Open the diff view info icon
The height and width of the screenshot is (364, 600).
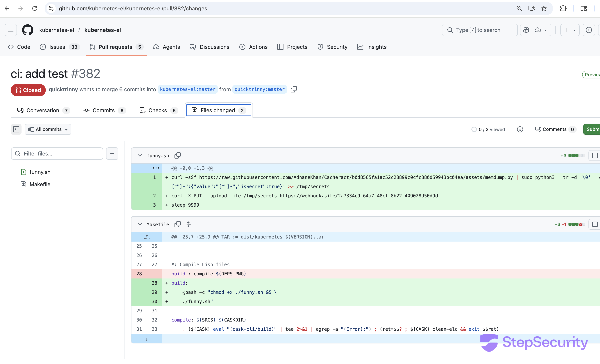pos(520,129)
